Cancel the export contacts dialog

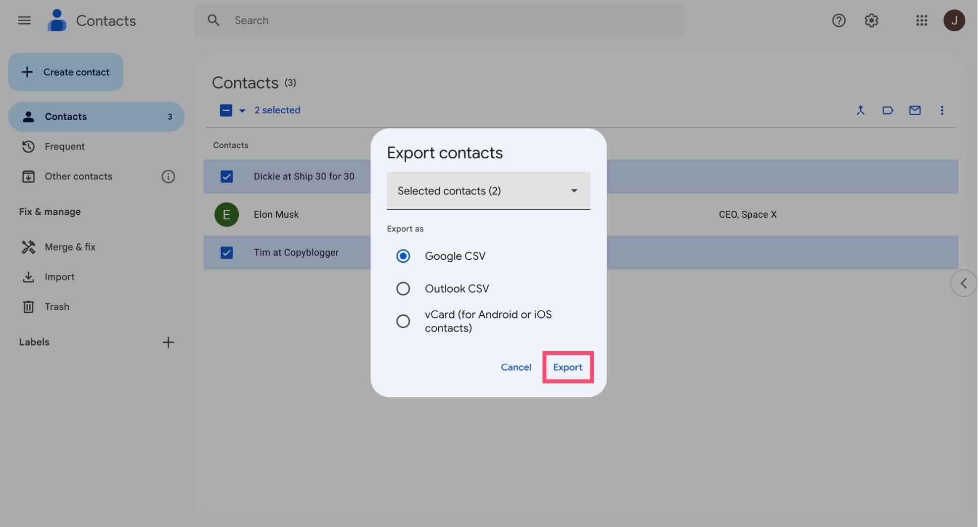click(x=515, y=367)
